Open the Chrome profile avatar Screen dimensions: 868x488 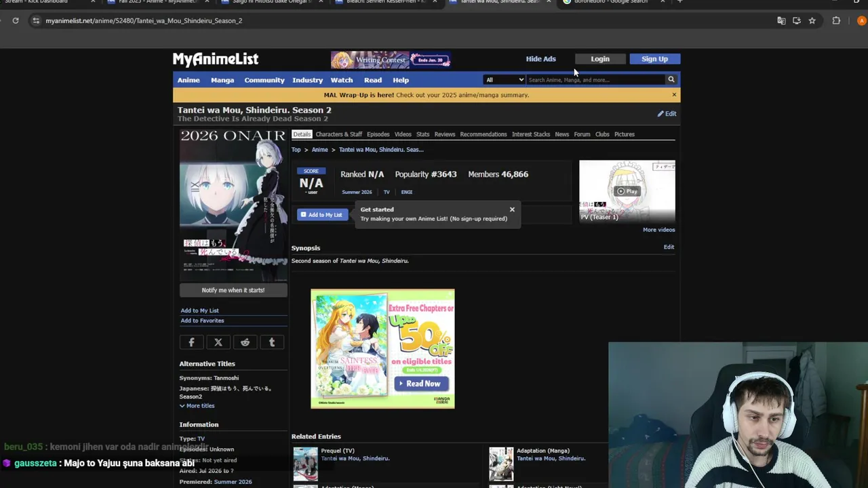[x=862, y=20]
